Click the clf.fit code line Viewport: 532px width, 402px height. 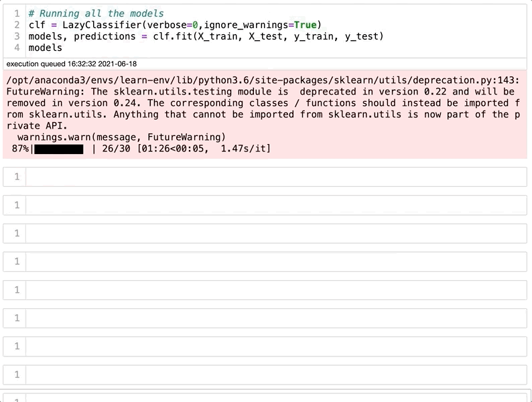pos(206,36)
